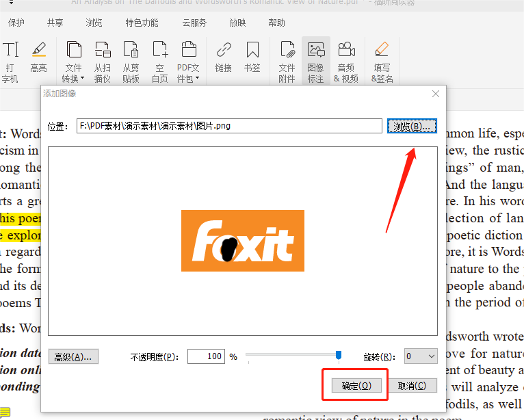Viewport: 524px width, 420px height.
Task: Open the Protect ribbon tab
Action: [x=16, y=23]
